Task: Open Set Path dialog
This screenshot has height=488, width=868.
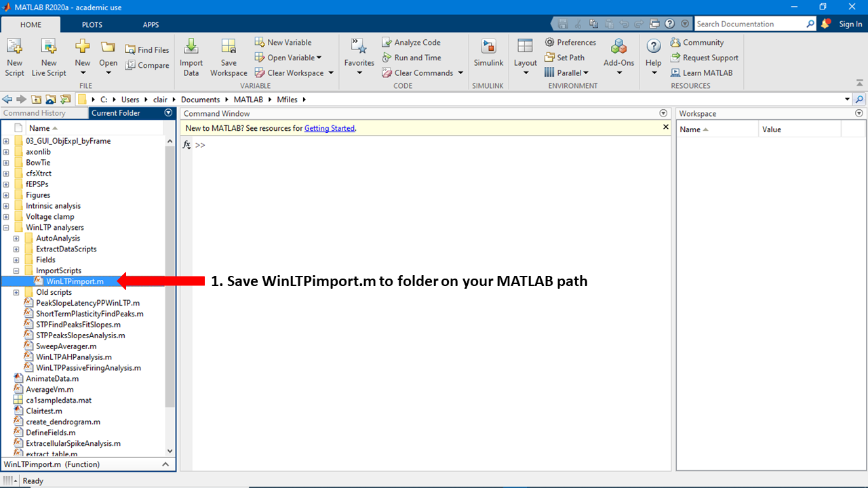Action: tap(564, 58)
